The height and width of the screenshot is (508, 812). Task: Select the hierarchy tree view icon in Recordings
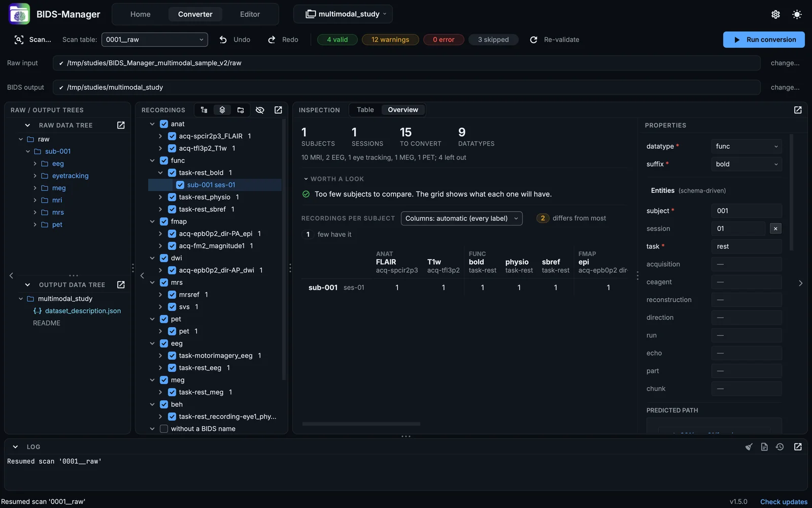pos(204,110)
